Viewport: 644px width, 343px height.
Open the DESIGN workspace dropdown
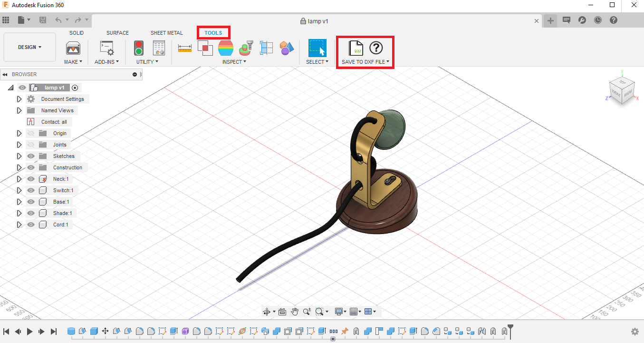[29, 47]
